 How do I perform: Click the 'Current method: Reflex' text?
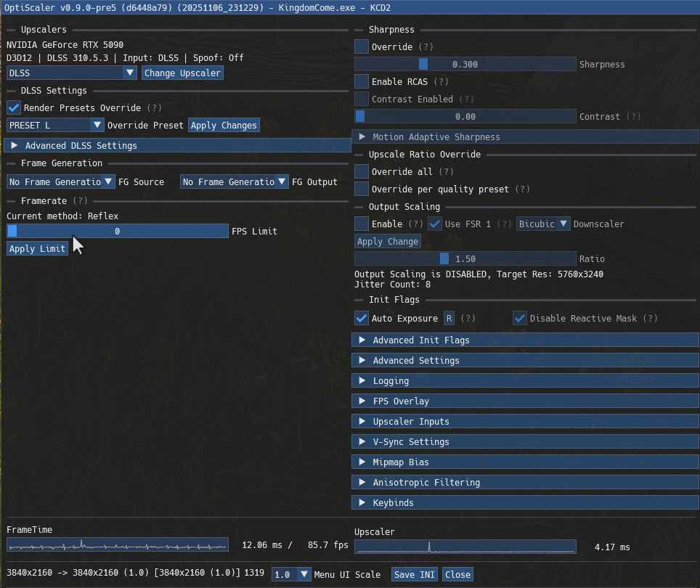coord(62,216)
